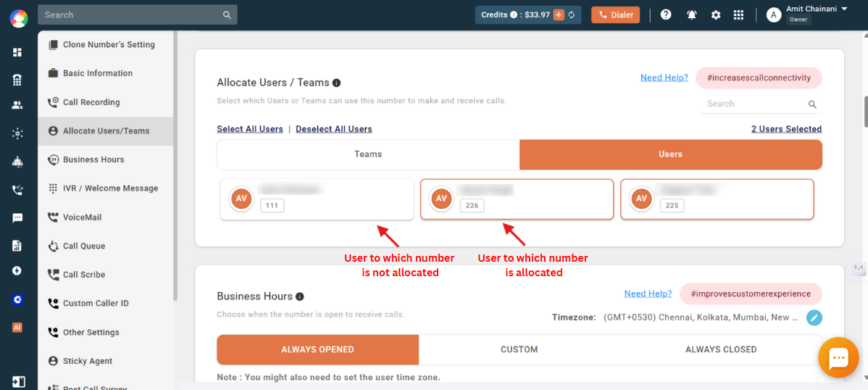Open the lightning bolt icon in the left rail

[x=17, y=271]
